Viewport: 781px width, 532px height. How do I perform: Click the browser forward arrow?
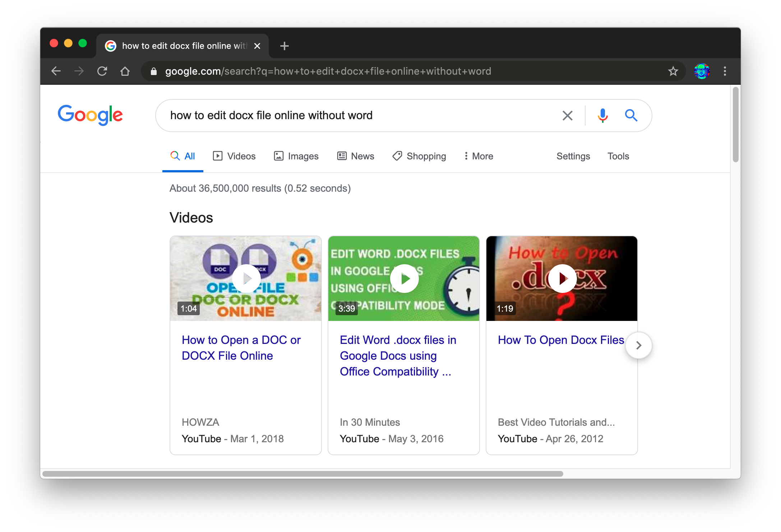pyautogui.click(x=79, y=71)
